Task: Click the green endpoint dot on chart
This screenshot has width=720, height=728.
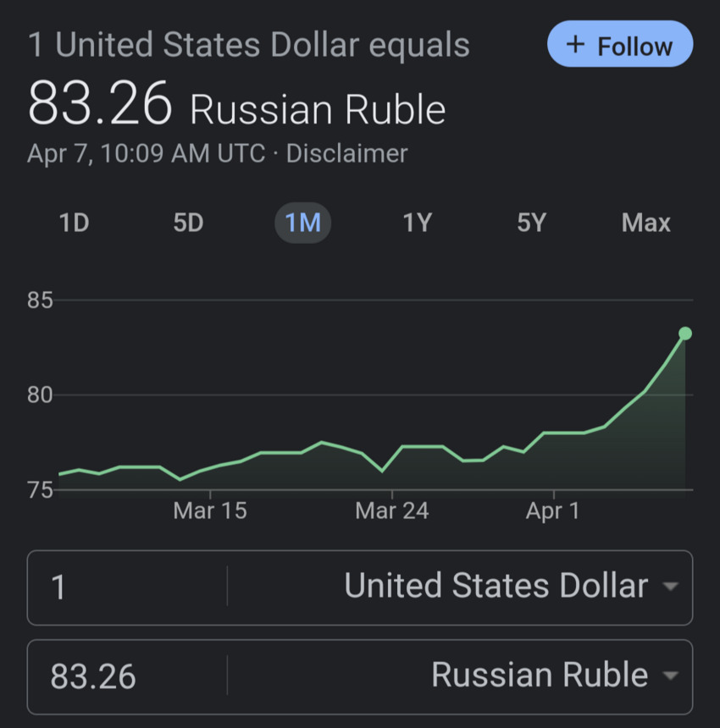Action: pos(685,334)
